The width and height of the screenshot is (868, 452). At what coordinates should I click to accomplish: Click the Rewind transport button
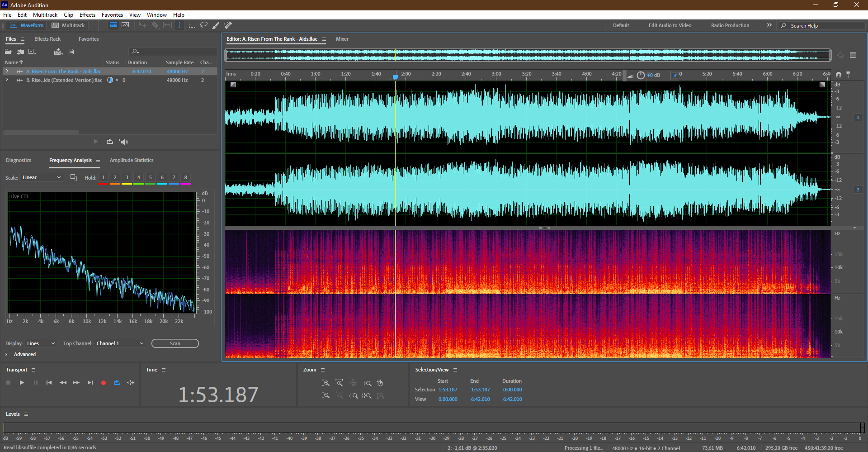(63, 383)
